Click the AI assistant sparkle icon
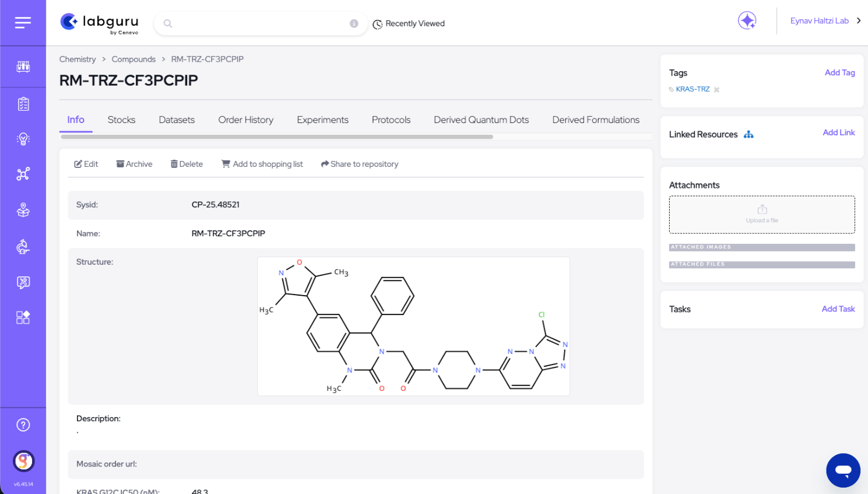This screenshot has width=868, height=494. click(x=747, y=20)
